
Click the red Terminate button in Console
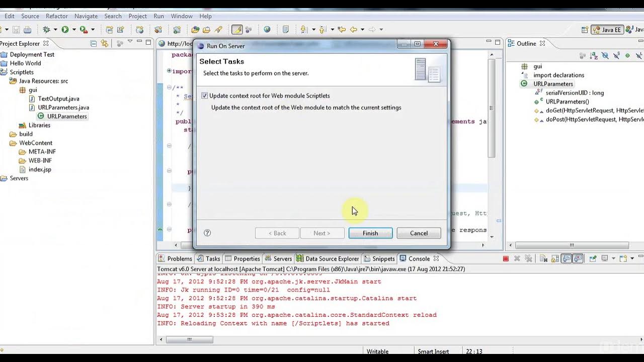[x=506, y=258]
